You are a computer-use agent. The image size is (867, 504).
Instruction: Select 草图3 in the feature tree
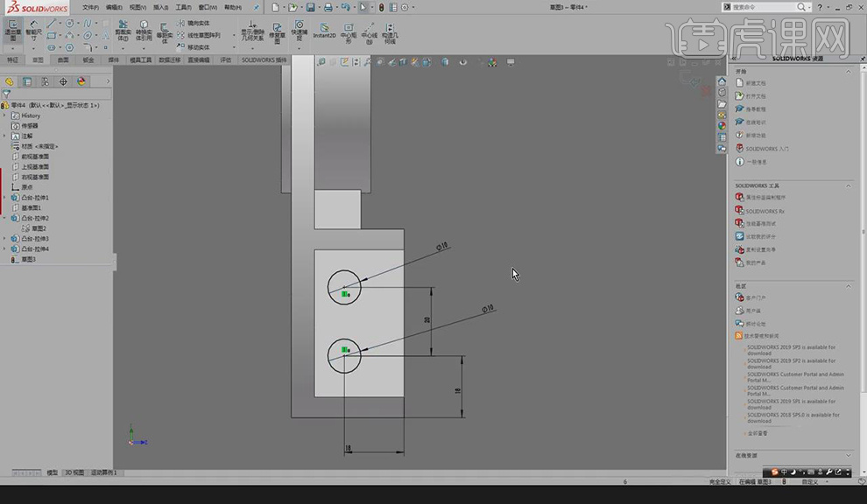(x=28, y=259)
